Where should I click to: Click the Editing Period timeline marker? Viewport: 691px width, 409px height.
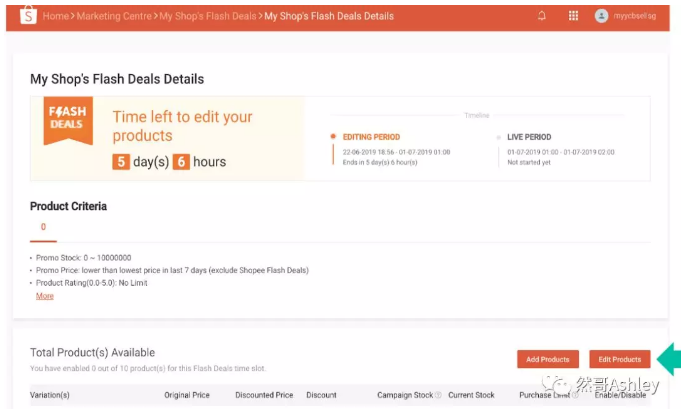pyautogui.click(x=333, y=137)
